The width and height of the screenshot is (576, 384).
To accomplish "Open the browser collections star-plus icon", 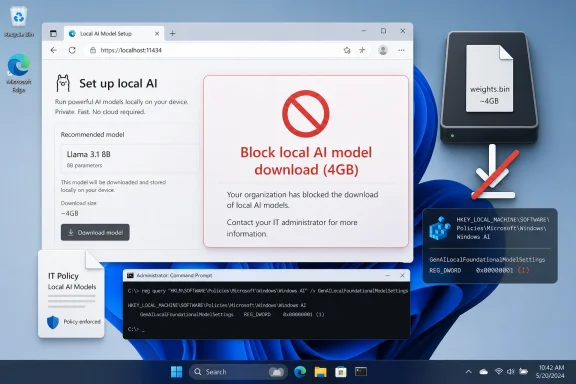I will point(362,50).
